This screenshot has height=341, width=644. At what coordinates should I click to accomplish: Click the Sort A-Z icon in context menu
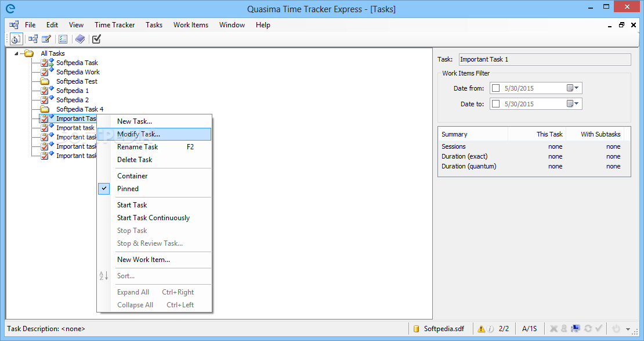click(103, 275)
